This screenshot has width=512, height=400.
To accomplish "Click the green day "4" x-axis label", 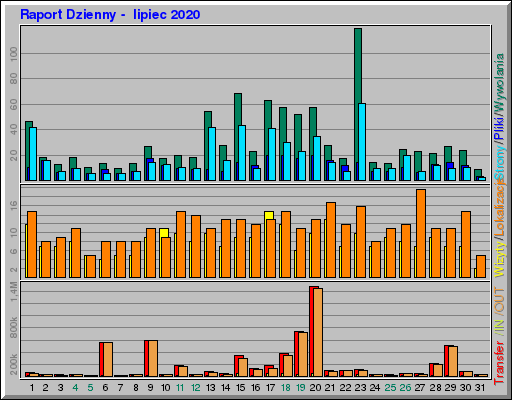I will pyautogui.click(x=75, y=388).
